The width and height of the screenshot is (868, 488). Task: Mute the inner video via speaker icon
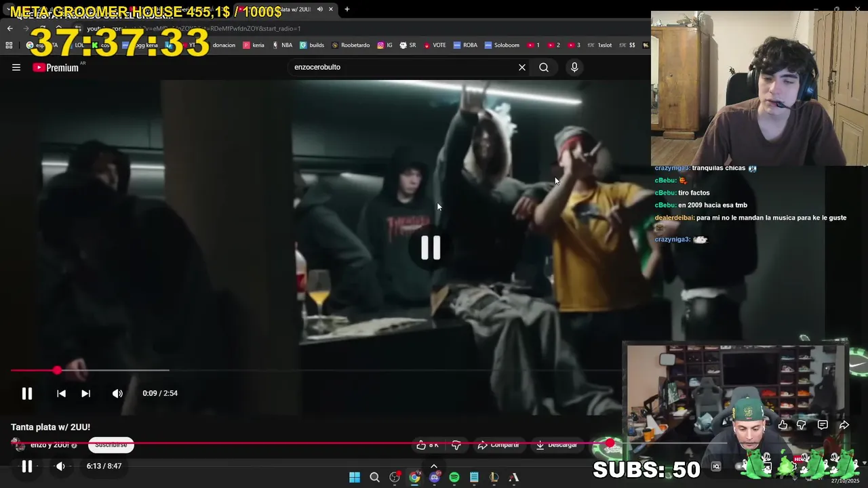pyautogui.click(x=117, y=393)
